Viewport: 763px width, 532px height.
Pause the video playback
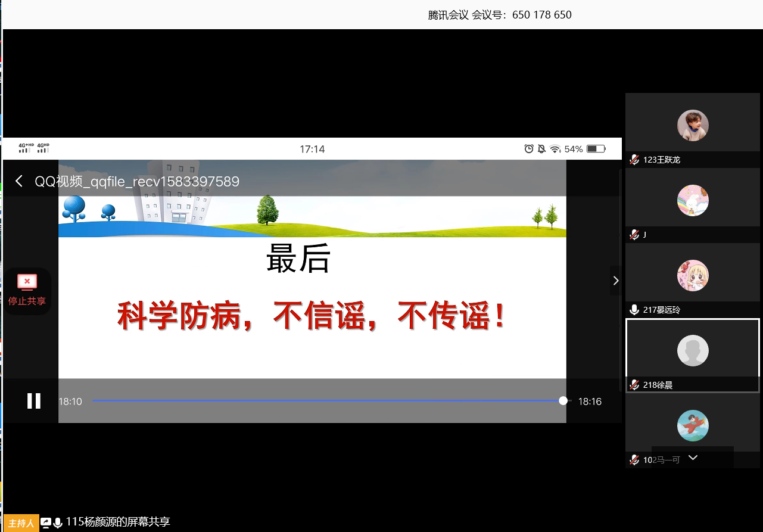coord(34,401)
